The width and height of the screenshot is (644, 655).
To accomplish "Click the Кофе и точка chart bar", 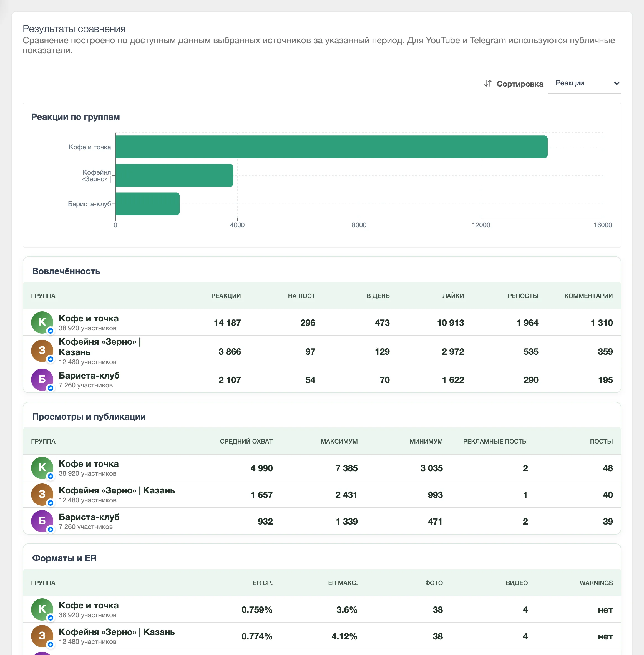I will [x=331, y=147].
